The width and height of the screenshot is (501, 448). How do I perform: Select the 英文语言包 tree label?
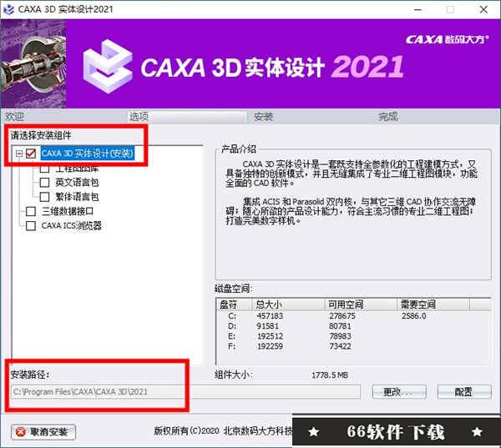click(77, 183)
